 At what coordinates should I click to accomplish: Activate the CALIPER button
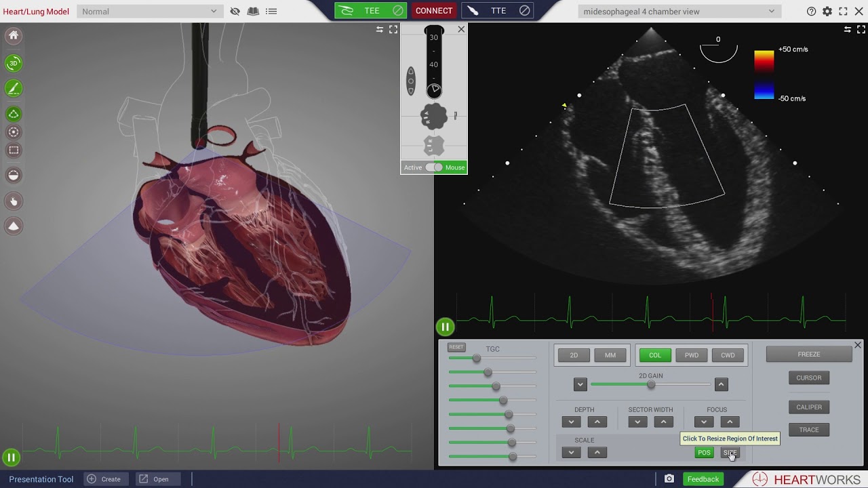tap(809, 407)
